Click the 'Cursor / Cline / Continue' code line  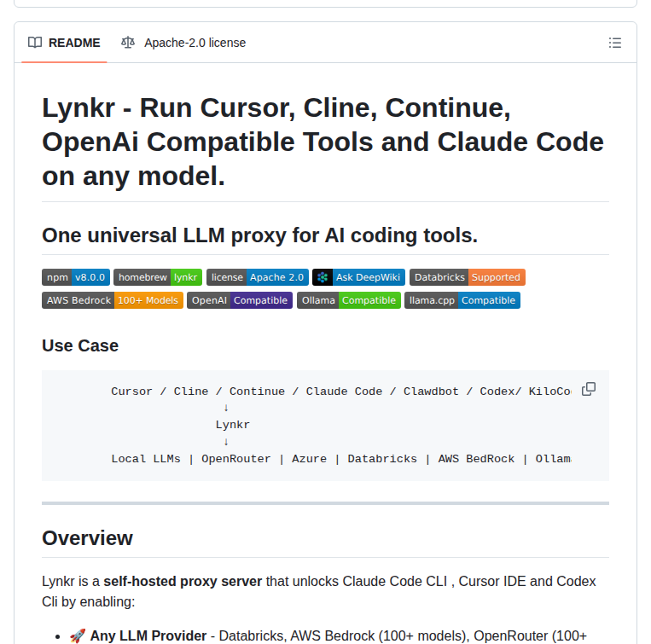tap(341, 392)
